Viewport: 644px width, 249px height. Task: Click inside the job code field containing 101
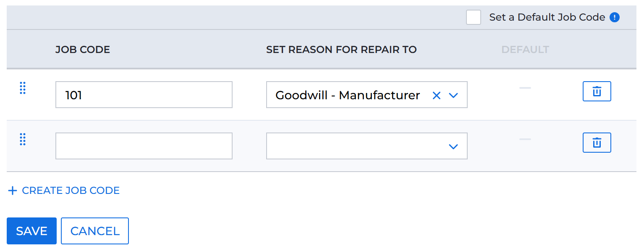point(144,95)
